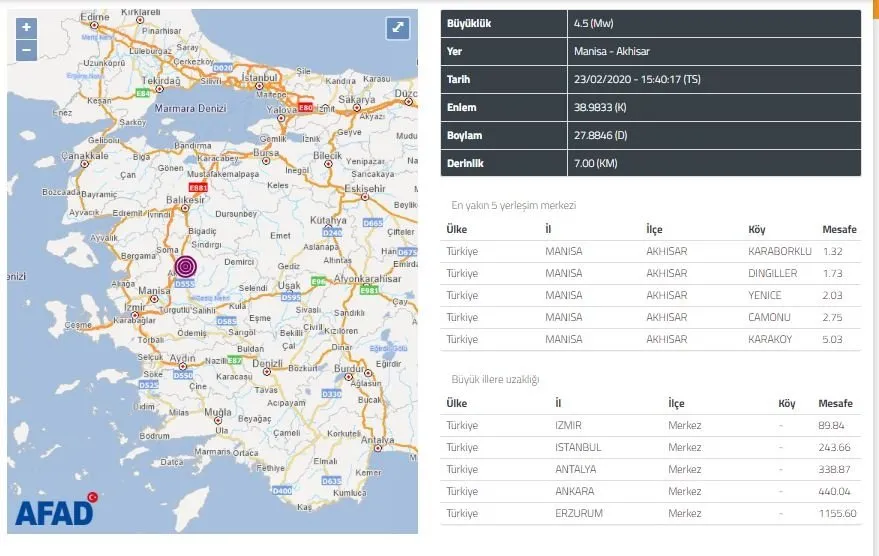The image size is (879, 556).
Task: Click the Denizli label on the map
Action: 268,362
